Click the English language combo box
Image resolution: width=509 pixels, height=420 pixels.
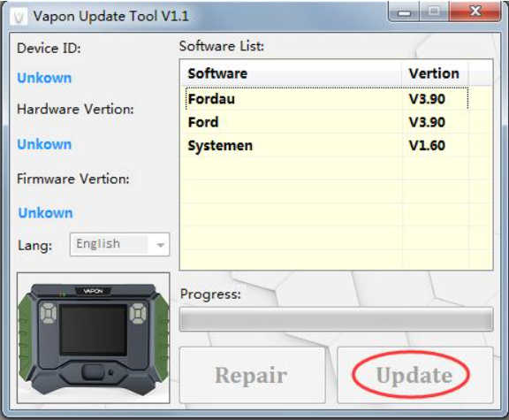[120, 245]
